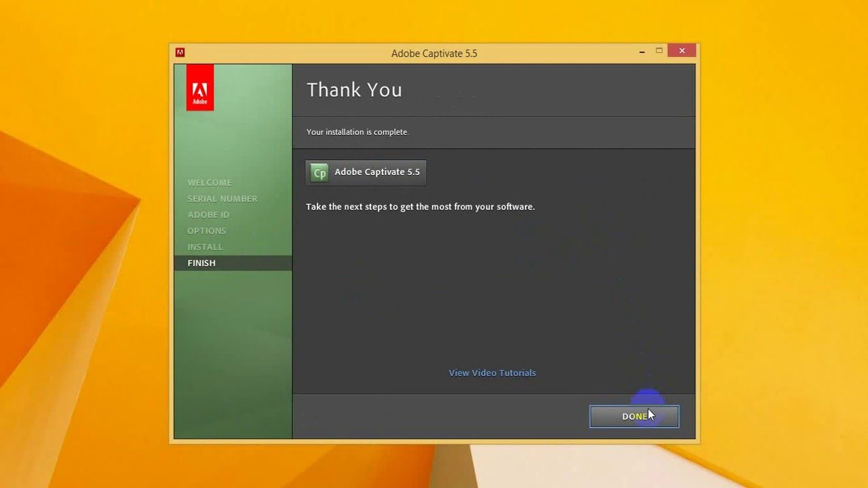Click the installation complete status message
Screen dimensions: 868x488
coord(357,131)
